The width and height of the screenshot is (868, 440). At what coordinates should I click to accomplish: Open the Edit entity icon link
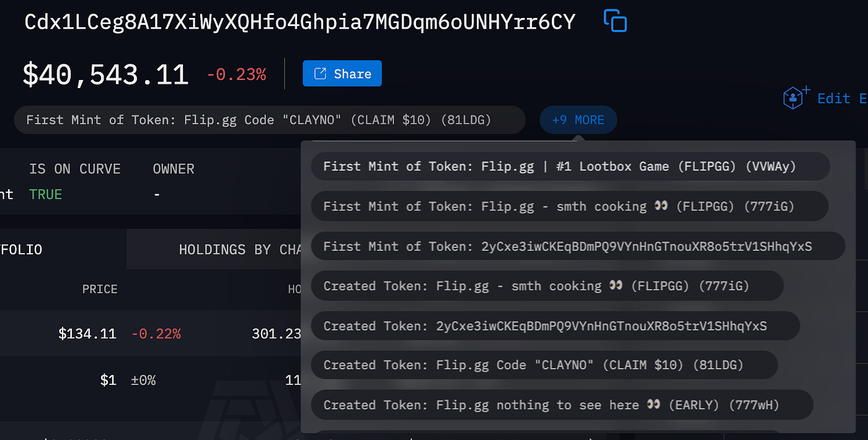796,97
